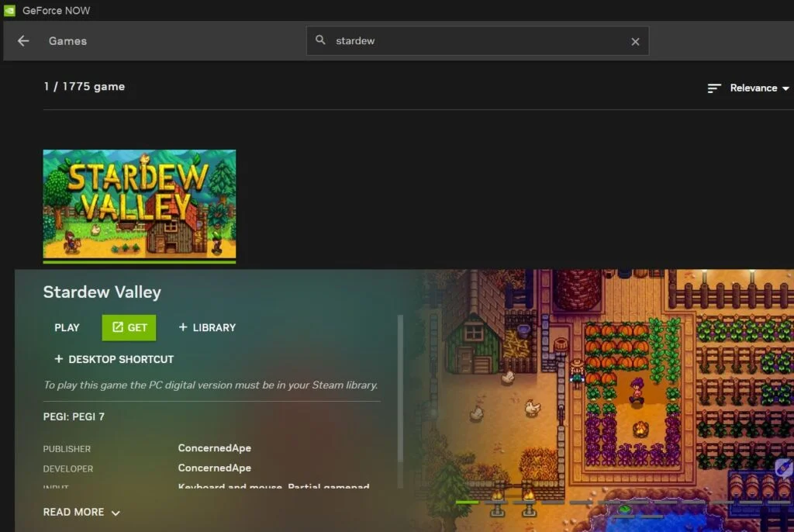This screenshot has width=794, height=532.
Task: Click the ConcernedApe developer value
Action: pos(215,468)
